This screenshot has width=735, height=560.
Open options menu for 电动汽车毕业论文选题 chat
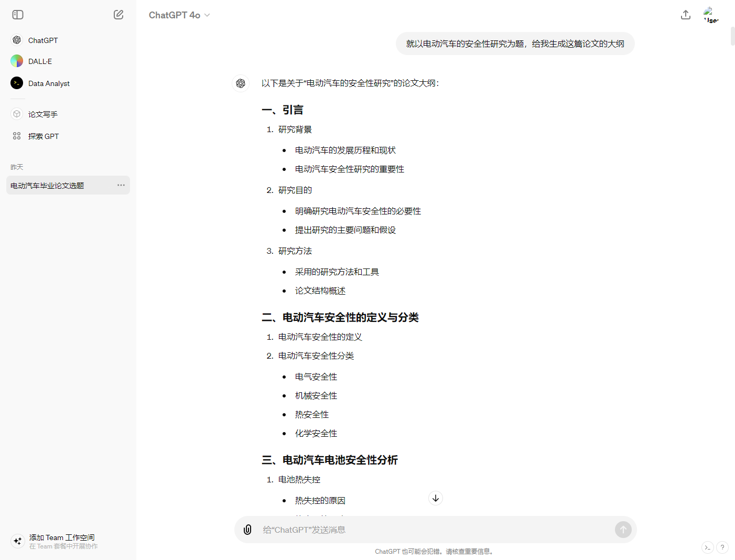click(x=121, y=185)
